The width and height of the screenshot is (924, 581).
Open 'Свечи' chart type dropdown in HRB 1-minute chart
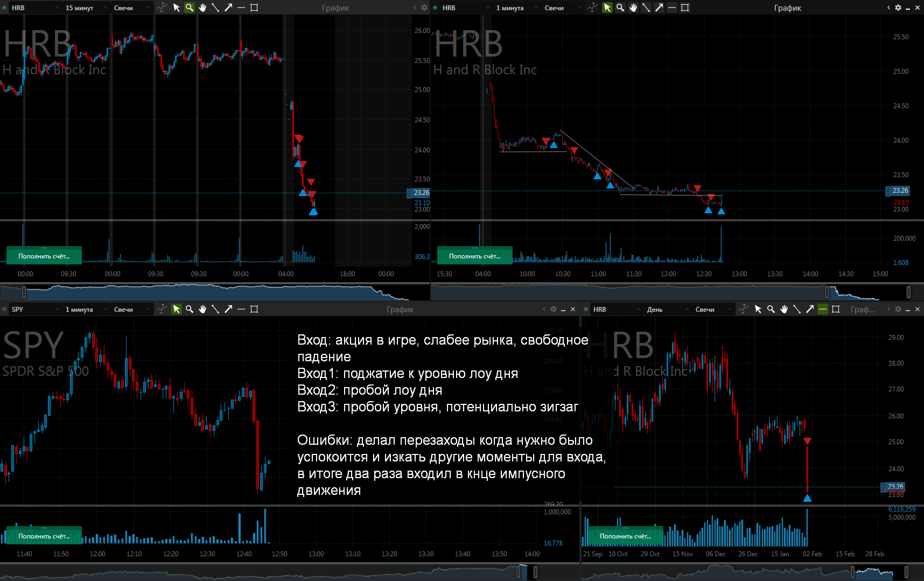[563, 8]
